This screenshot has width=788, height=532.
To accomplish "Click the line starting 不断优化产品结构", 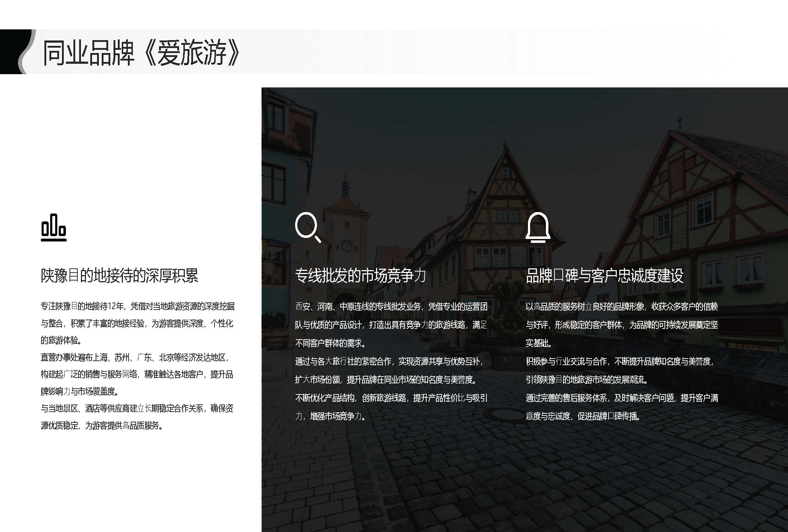I will 391,398.
